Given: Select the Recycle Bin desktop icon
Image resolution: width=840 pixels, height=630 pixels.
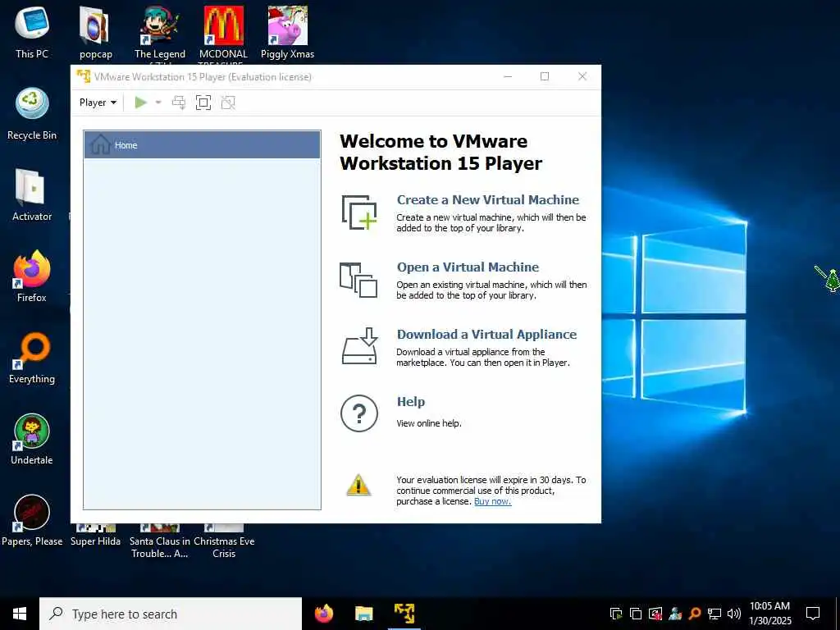Looking at the screenshot, I should [32, 114].
